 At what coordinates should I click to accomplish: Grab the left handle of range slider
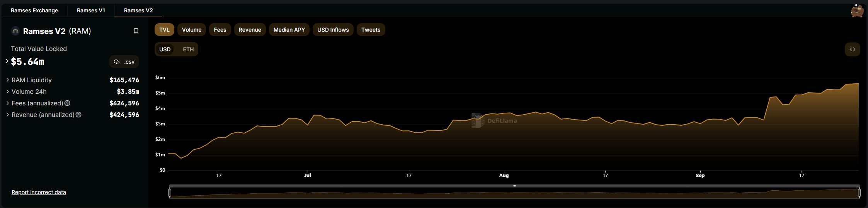(x=170, y=192)
